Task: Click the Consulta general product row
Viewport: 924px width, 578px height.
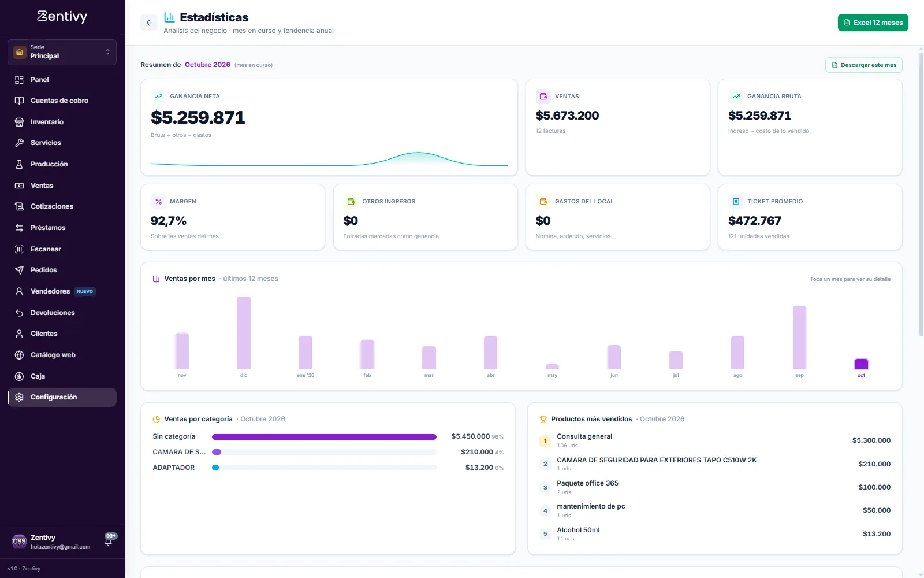Action: [715, 440]
